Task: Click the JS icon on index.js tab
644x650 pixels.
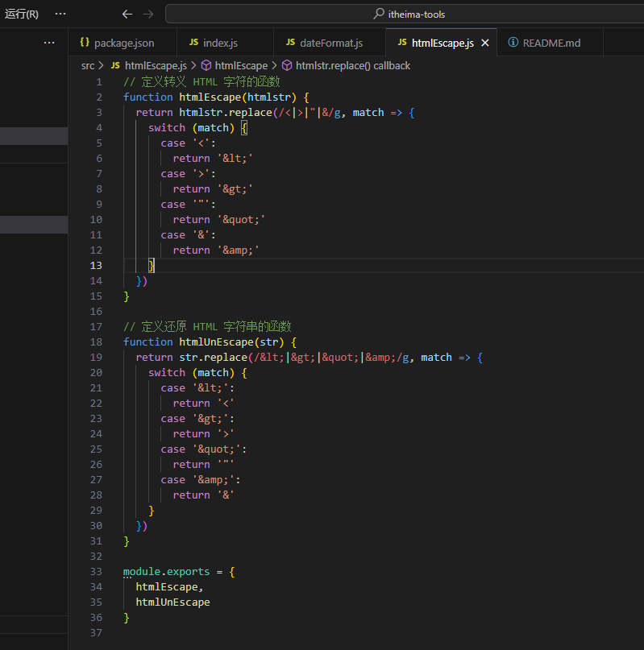Action: pyautogui.click(x=193, y=43)
